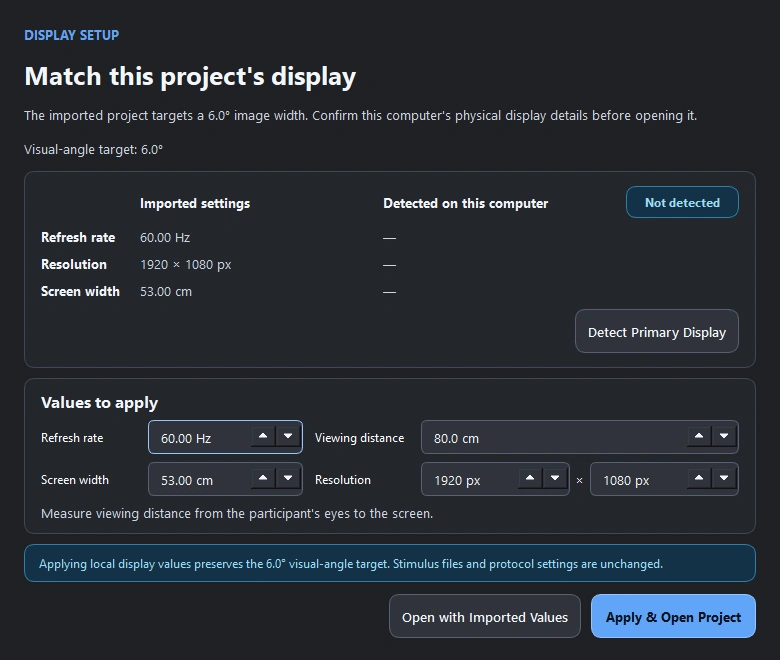
Task: Select imported '60.00 Hz' value
Action: pos(165,238)
